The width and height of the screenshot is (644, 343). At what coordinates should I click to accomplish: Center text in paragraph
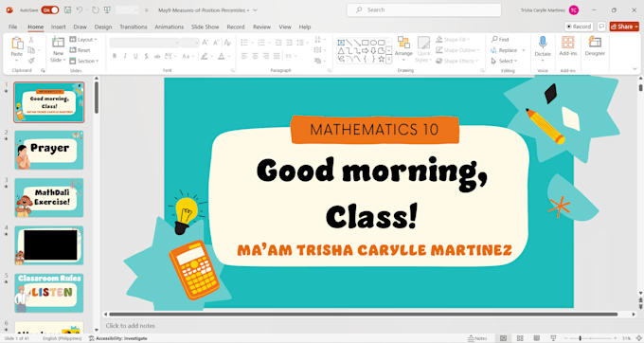pos(255,56)
